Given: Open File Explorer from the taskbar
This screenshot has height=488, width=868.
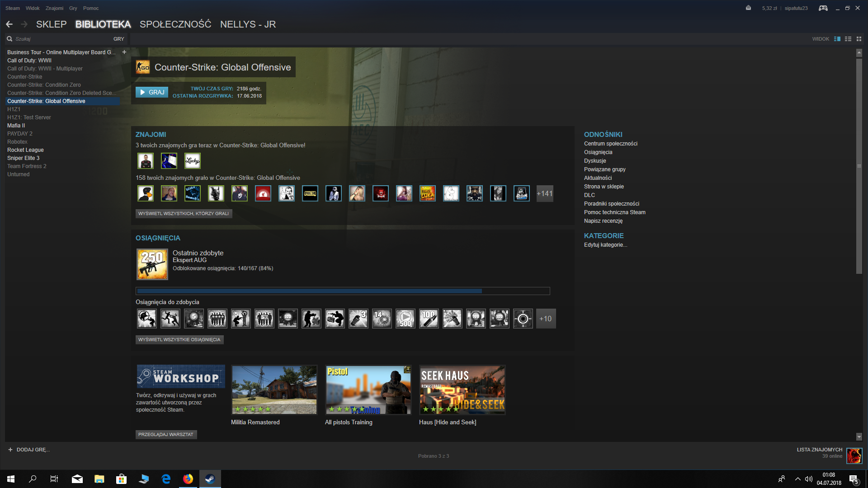Looking at the screenshot, I should point(99,479).
